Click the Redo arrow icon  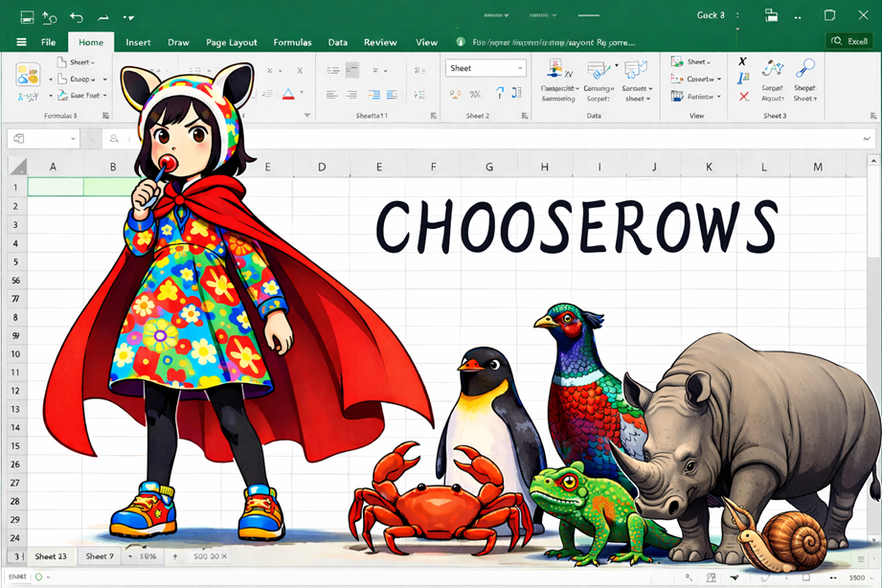(102, 16)
